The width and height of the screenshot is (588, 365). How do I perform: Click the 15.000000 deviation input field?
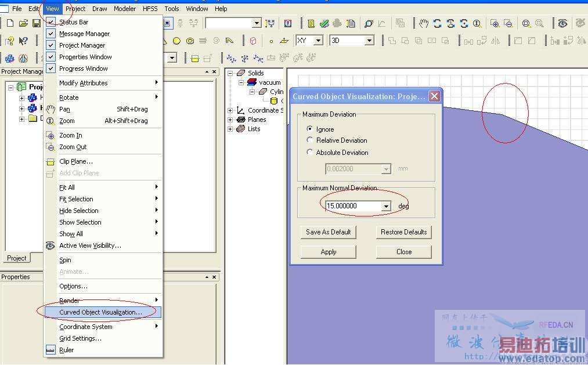(x=353, y=206)
